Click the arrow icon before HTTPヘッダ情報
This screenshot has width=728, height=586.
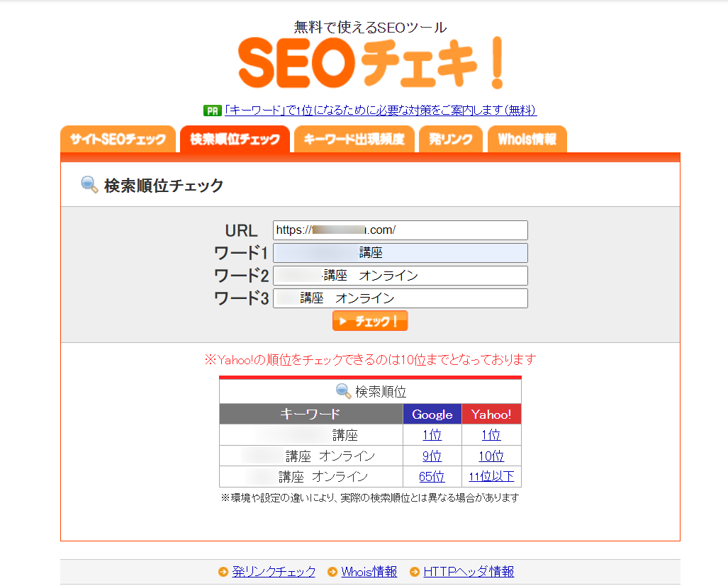(415, 572)
